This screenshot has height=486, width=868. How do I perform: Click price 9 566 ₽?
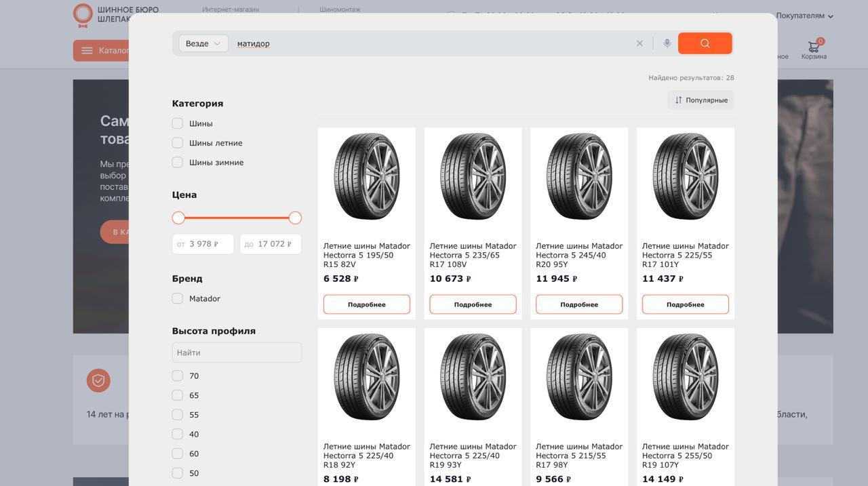pos(553,479)
